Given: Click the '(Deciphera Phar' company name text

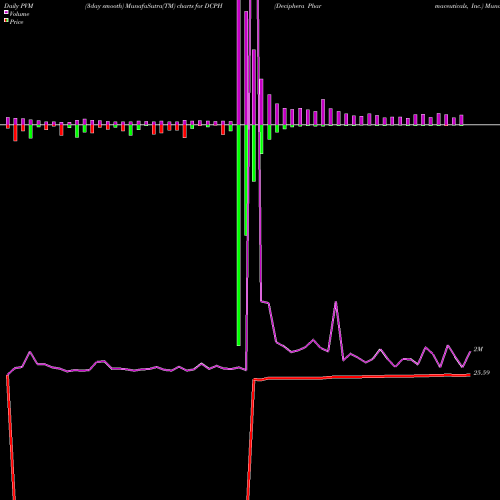Looking at the screenshot, I should click(298, 6).
